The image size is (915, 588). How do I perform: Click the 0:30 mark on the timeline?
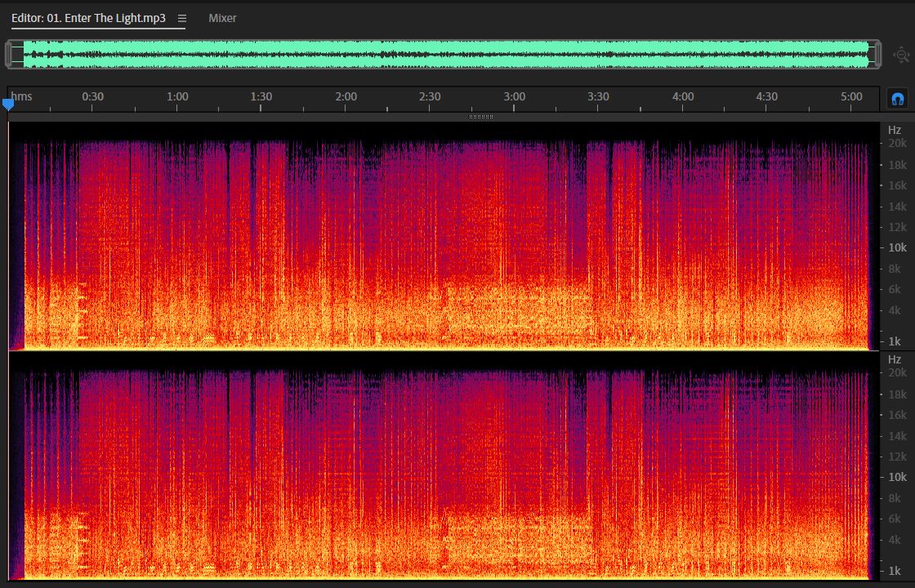click(93, 96)
